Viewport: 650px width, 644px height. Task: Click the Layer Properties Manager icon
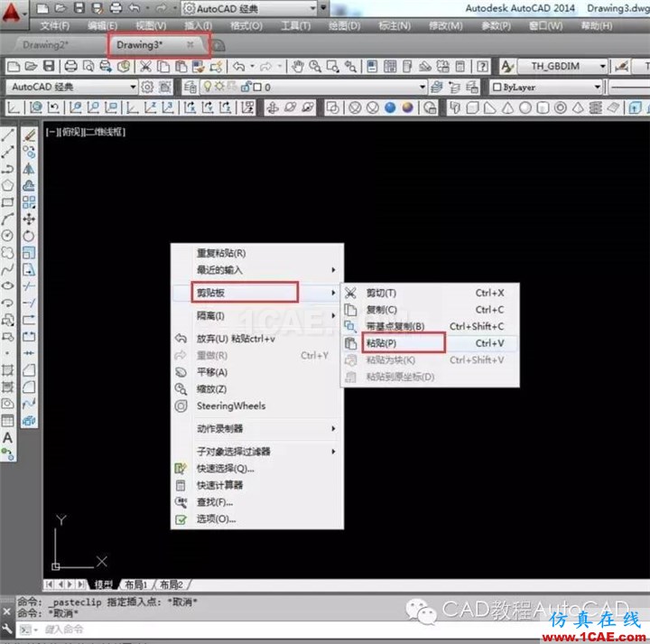coord(190,87)
